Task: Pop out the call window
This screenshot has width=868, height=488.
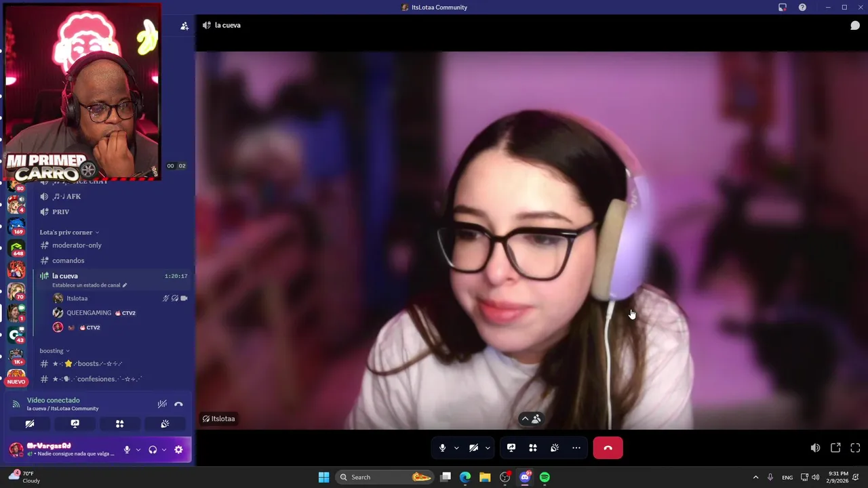Action: point(835,448)
